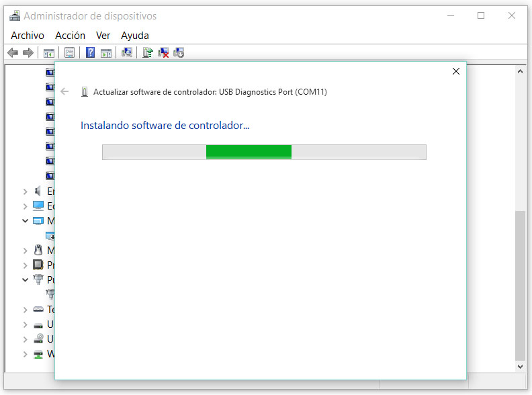
Task: Click the uninstall device red X icon
Action: [x=163, y=52]
